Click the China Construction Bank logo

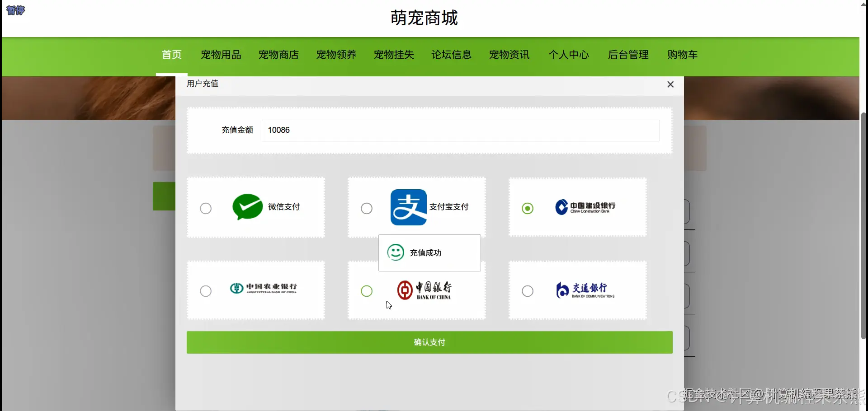pos(585,207)
